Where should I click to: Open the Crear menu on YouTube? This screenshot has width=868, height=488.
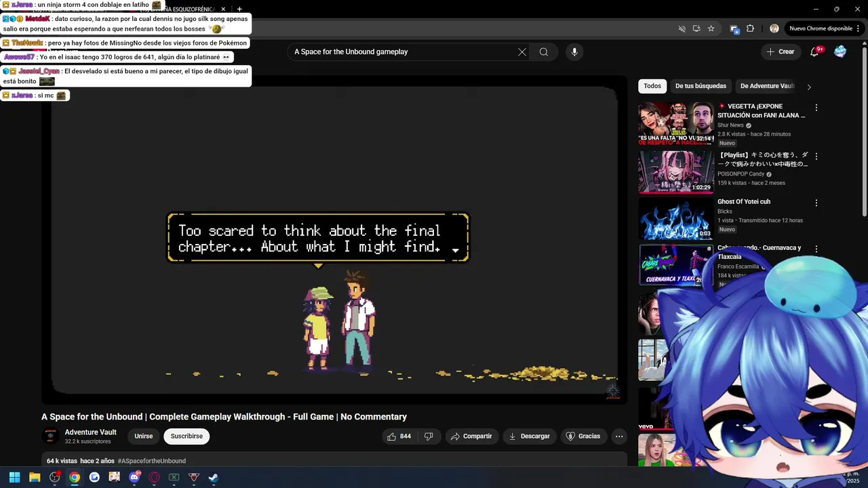pos(780,52)
